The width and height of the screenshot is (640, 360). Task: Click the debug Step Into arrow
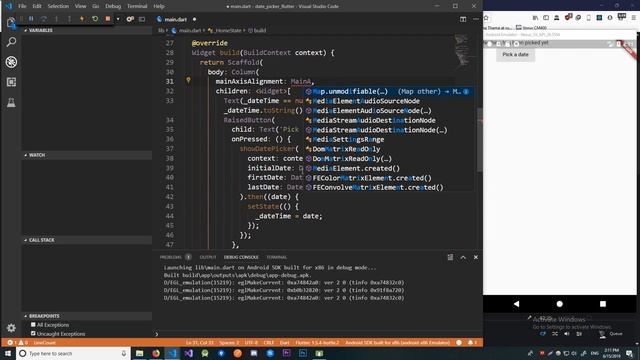coord(56,19)
